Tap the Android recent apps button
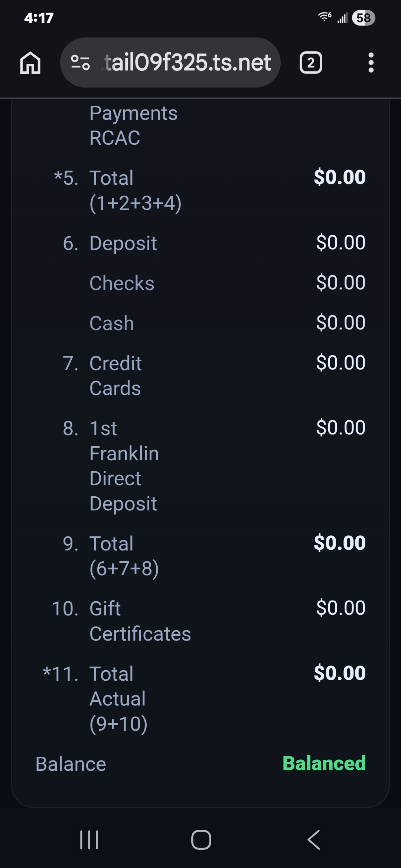401x868 pixels. (89, 839)
